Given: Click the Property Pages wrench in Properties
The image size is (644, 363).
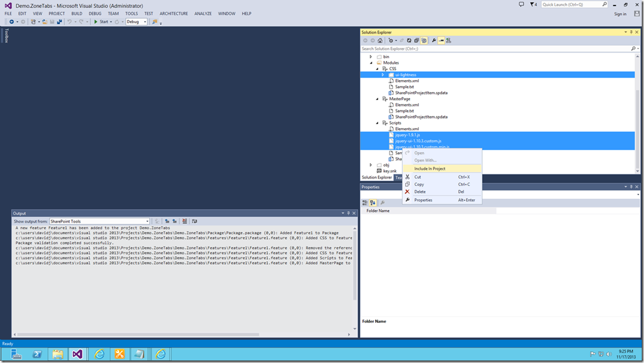Looking at the screenshot, I should pyautogui.click(x=382, y=202).
